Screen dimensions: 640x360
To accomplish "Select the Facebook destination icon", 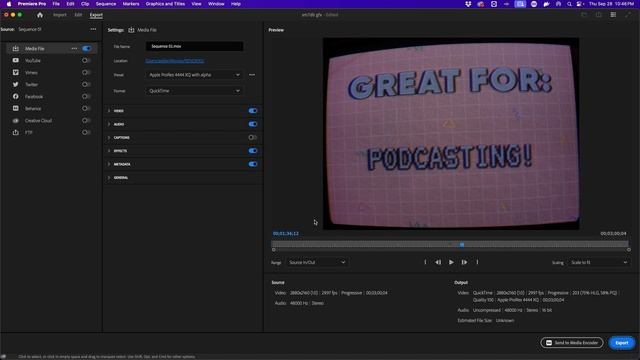I will tap(16, 96).
